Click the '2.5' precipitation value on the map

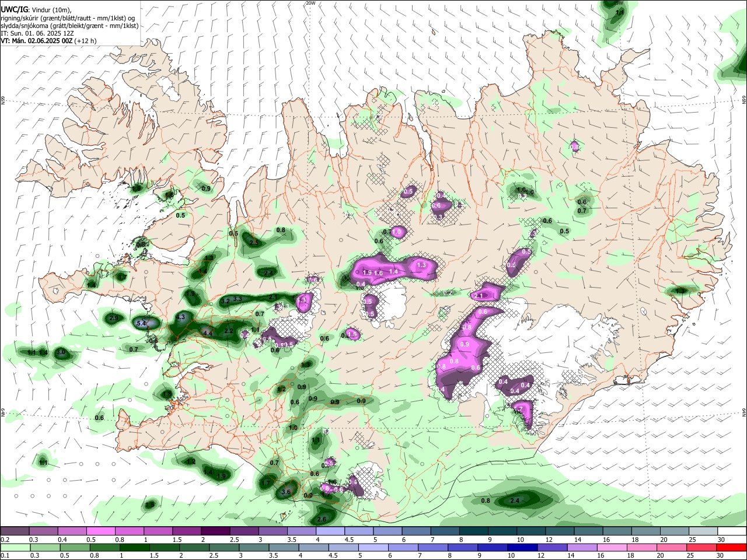(254, 243)
